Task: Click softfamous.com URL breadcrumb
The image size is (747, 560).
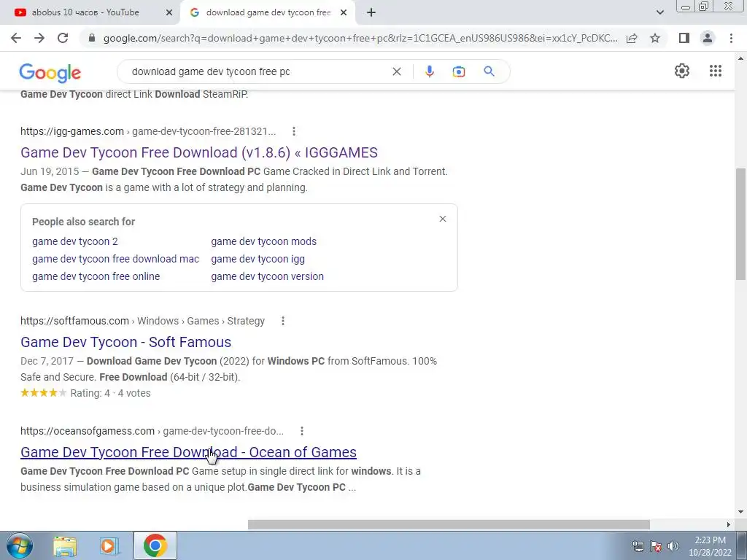Action: (x=142, y=321)
